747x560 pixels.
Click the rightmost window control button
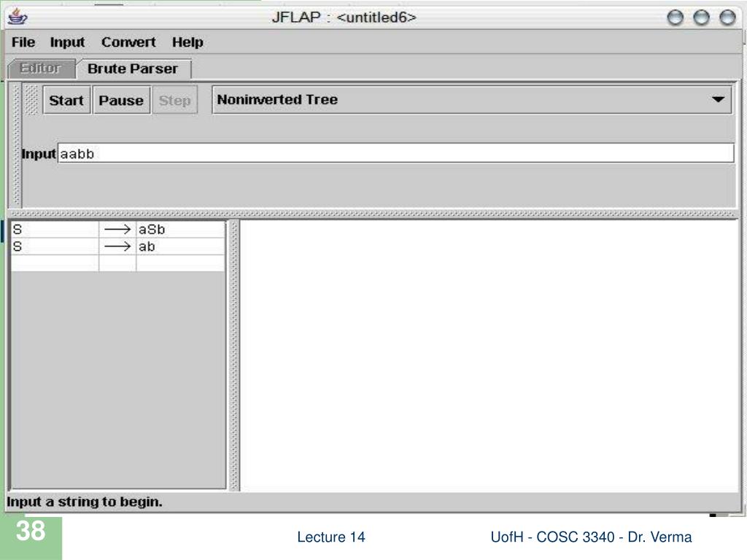[727, 17]
